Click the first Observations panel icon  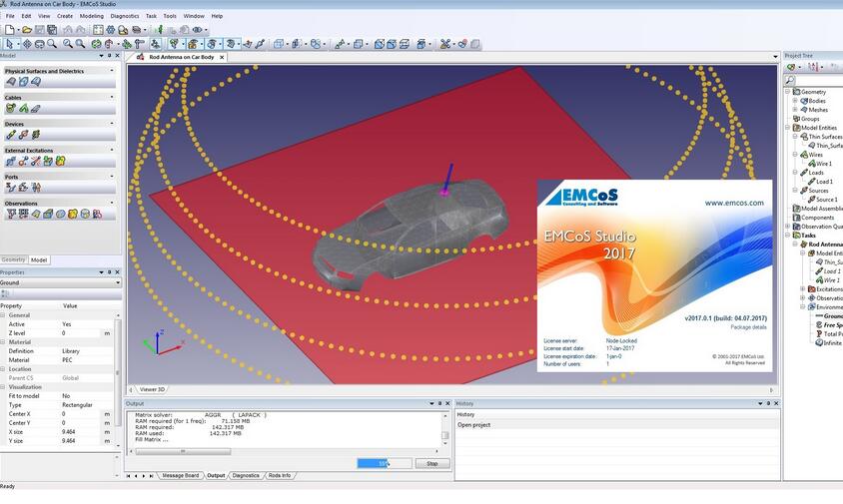tap(11, 214)
